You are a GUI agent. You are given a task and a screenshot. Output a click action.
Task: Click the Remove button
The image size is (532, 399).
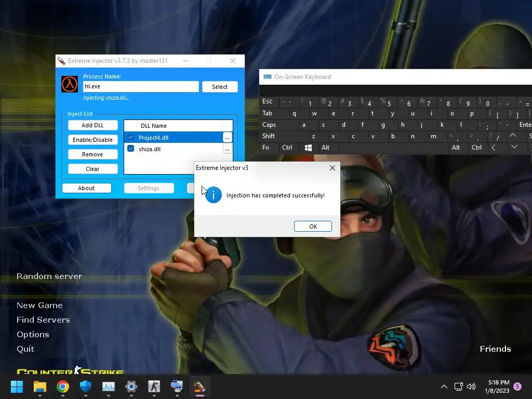coord(92,154)
